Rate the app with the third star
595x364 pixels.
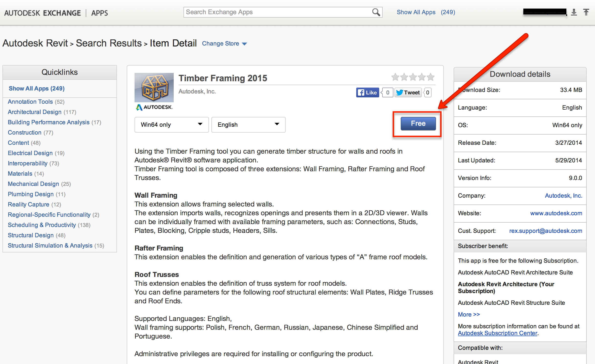(x=413, y=77)
